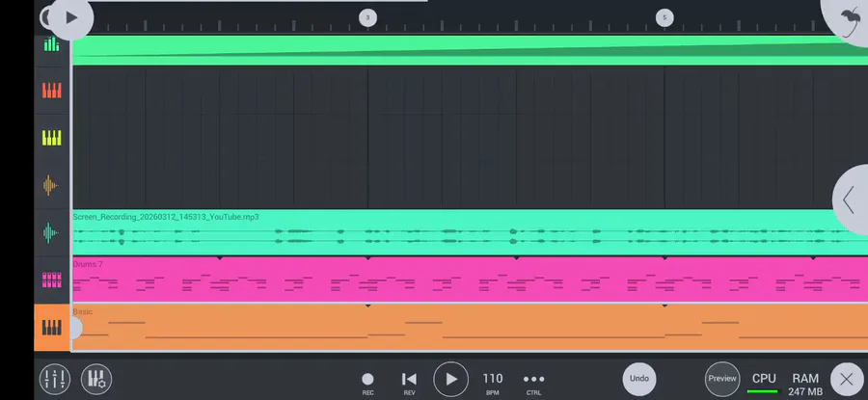Select the green automation clip on top track
This screenshot has width=868, height=400.
coord(470,50)
